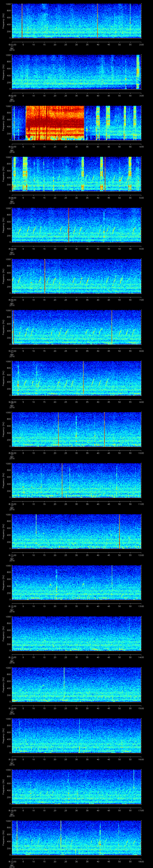Click the pale vertical streak in 8:12:00 spectrogram
The height and width of the screenshot is (868, 153).
112,576
